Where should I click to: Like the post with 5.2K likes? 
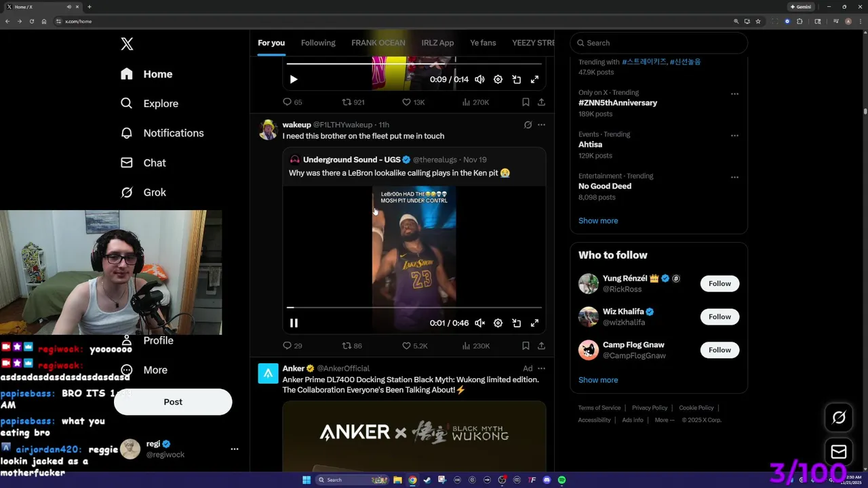[x=414, y=346]
